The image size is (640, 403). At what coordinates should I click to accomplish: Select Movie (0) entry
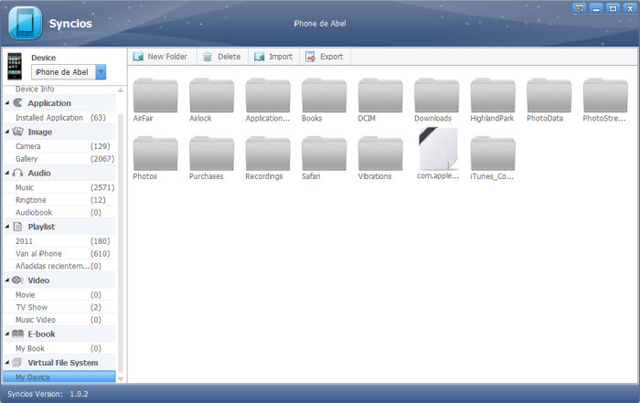pyautogui.click(x=60, y=295)
